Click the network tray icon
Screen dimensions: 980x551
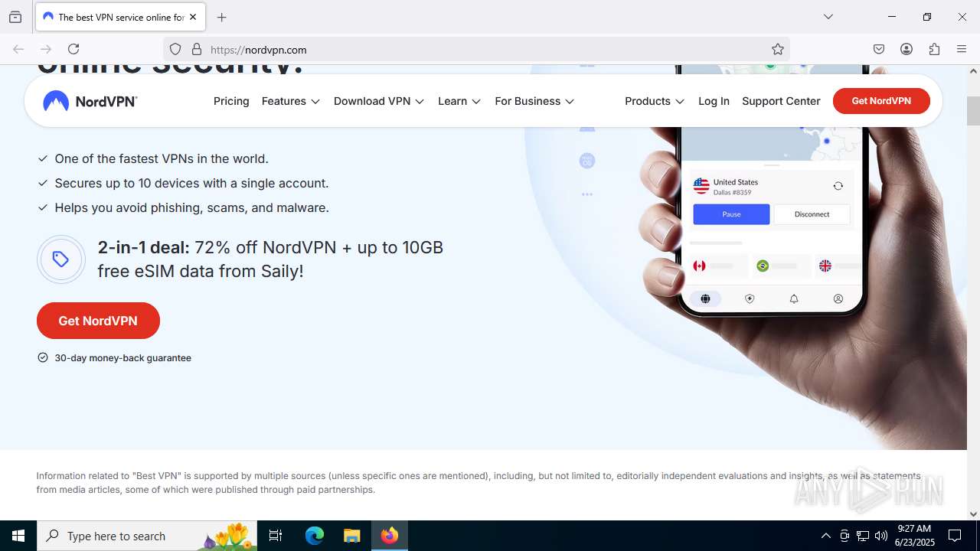(x=863, y=536)
